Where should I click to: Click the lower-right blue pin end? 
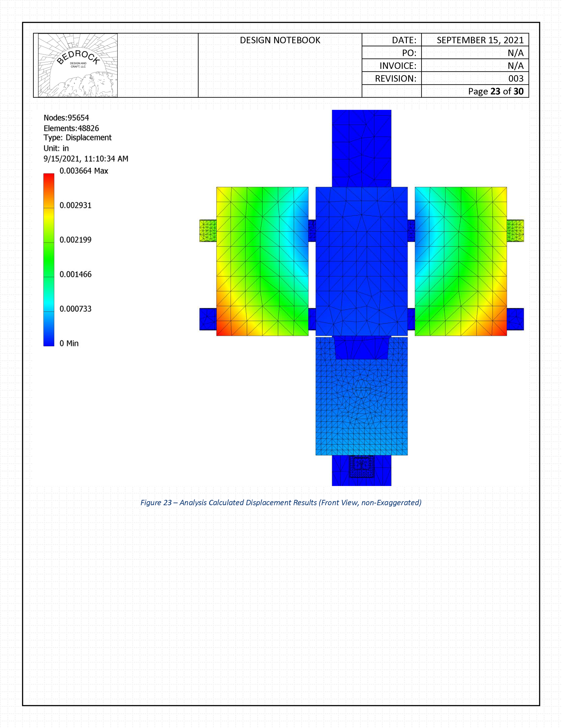click(515, 319)
